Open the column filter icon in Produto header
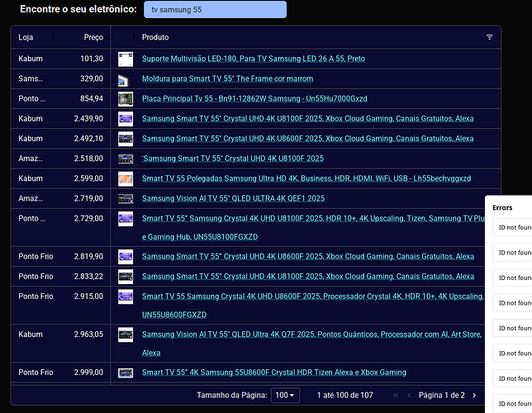 (x=489, y=37)
